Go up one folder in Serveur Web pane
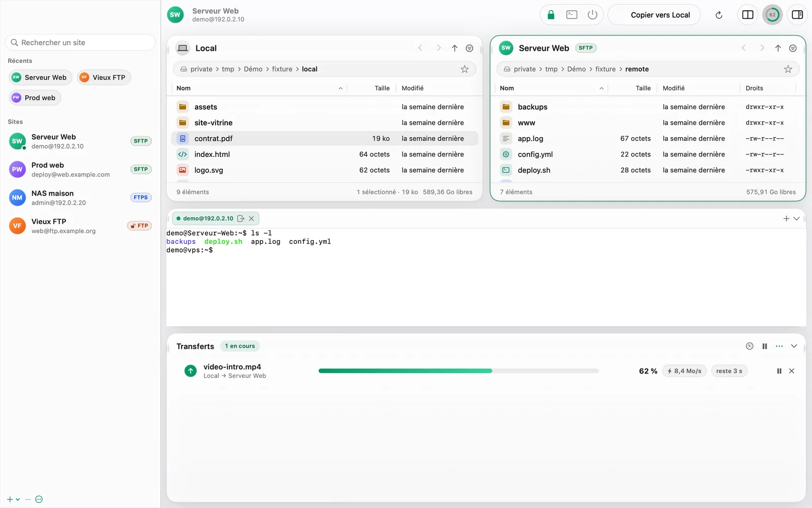The image size is (812, 508). (778, 48)
